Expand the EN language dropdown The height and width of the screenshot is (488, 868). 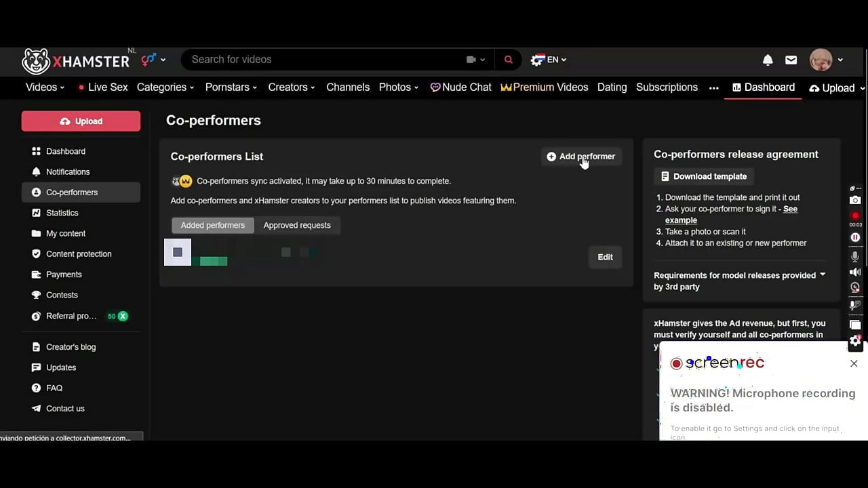point(549,60)
